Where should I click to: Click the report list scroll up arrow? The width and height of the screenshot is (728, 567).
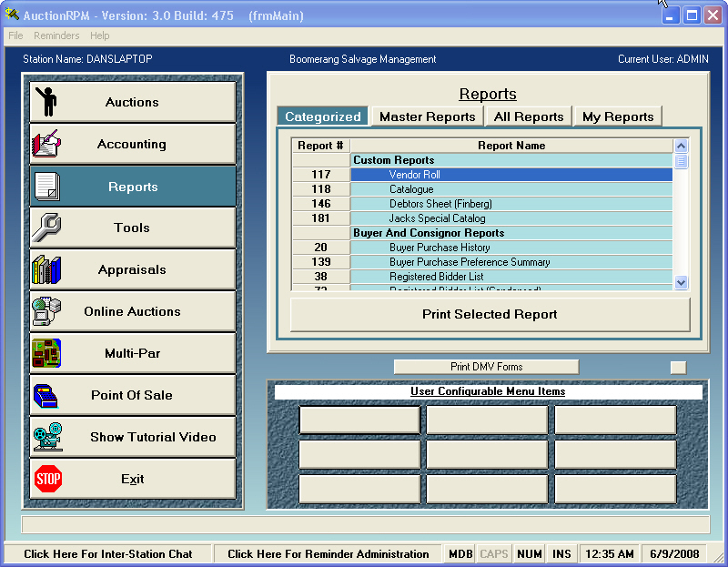tap(681, 147)
